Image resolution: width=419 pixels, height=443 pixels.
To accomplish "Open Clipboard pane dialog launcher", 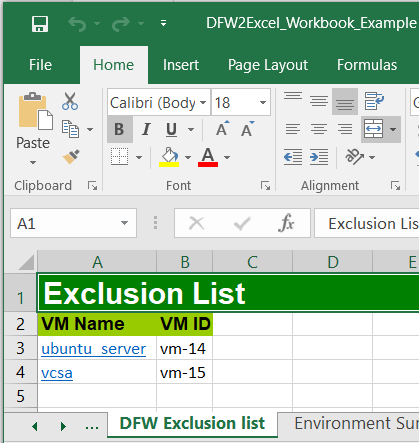I will pos(92,185).
